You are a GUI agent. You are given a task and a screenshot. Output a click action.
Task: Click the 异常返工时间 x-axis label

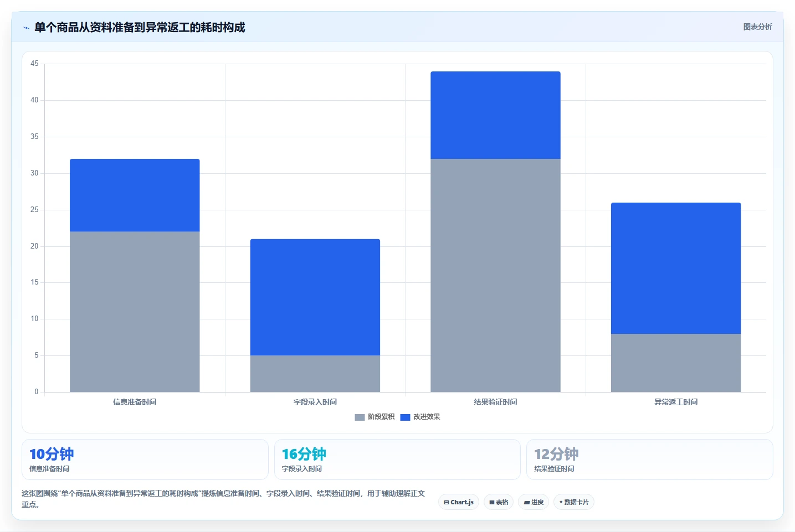point(676,402)
